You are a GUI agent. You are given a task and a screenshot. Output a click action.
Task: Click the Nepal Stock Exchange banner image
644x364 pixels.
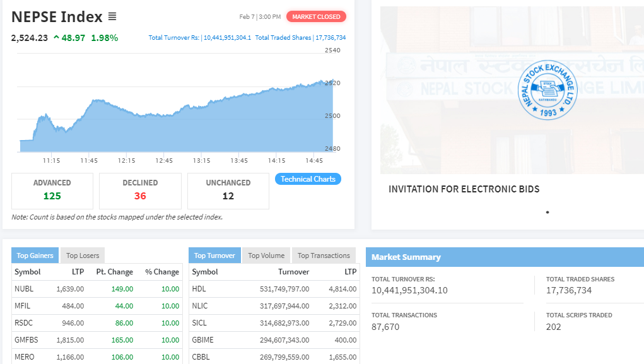(512, 90)
